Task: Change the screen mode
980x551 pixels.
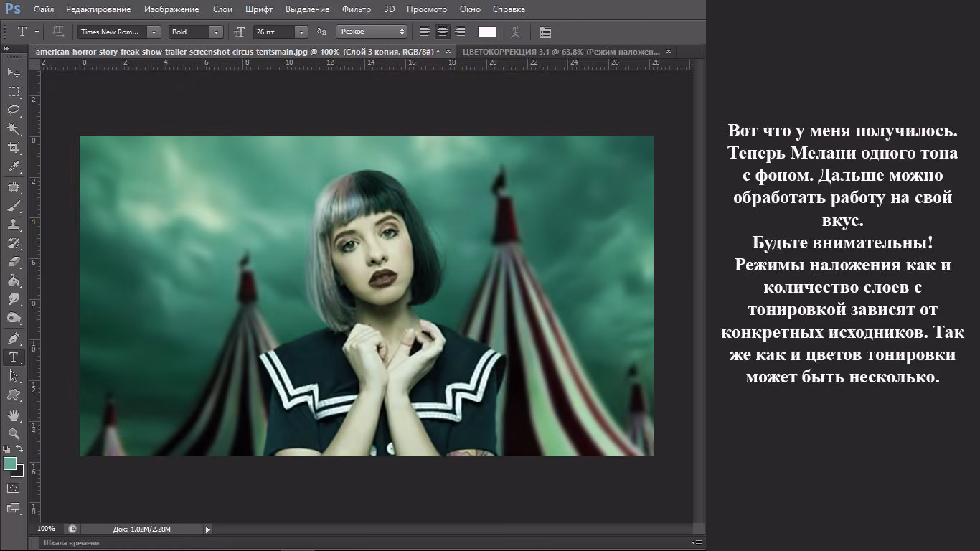Action: (x=13, y=508)
